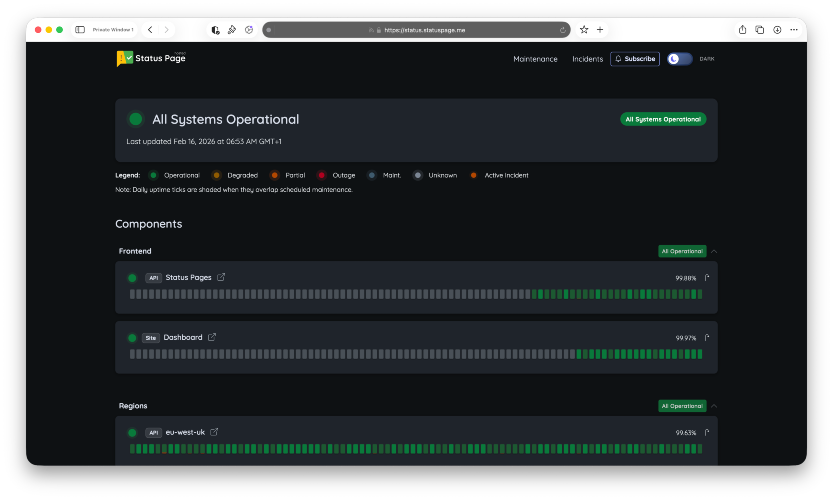Viewport: 833px width, 500px height.
Task: Go to the Maintenance page
Action: (x=535, y=59)
